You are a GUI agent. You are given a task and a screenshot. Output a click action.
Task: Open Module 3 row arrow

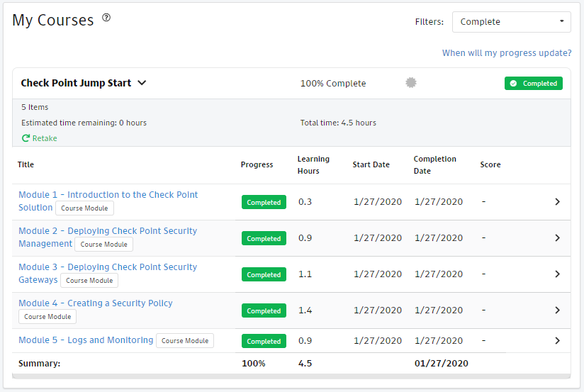pyautogui.click(x=557, y=274)
